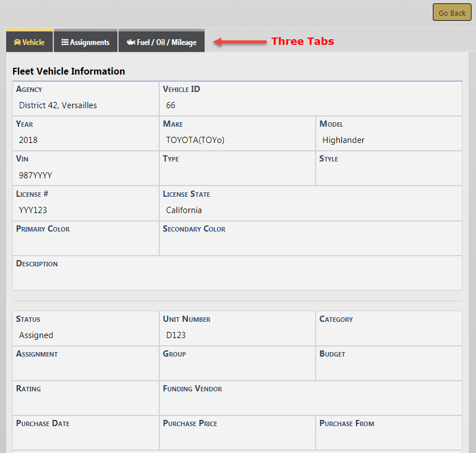The image size is (476, 453).
Task: Click the VIN value 987YYYY
Action: click(x=35, y=175)
